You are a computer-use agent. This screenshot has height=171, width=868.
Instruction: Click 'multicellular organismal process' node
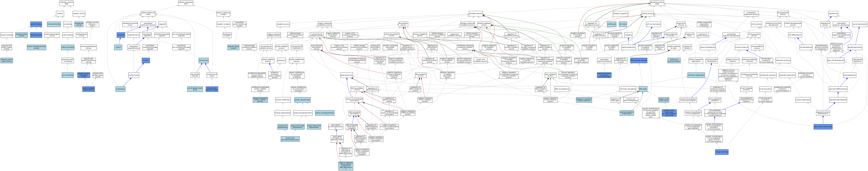coord(751,13)
